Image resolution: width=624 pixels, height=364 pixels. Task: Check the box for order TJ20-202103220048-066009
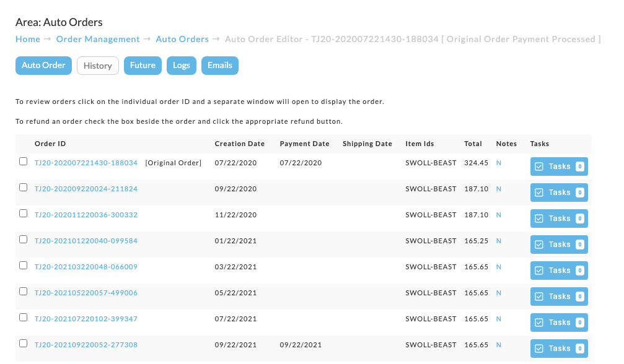tap(23, 265)
